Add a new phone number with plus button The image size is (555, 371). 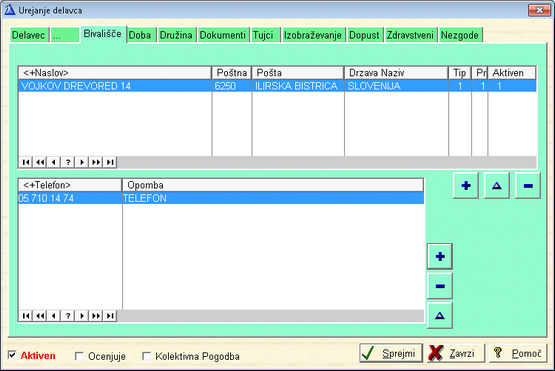(440, 256)
